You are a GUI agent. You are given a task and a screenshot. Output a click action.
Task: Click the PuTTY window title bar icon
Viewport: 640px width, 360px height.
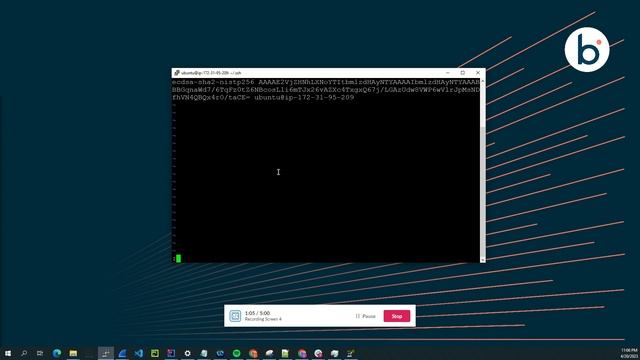point(176,73)
